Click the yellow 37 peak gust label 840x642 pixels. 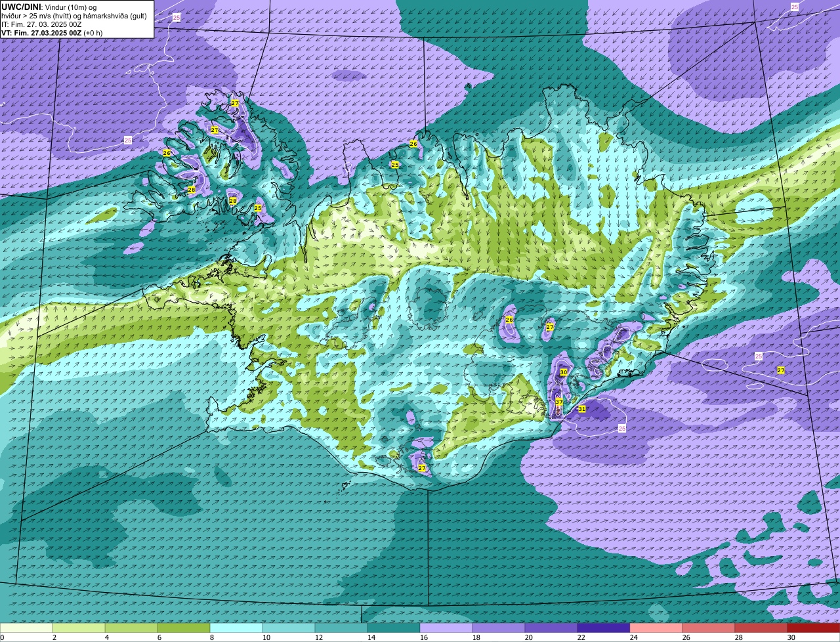pos(558,402)
